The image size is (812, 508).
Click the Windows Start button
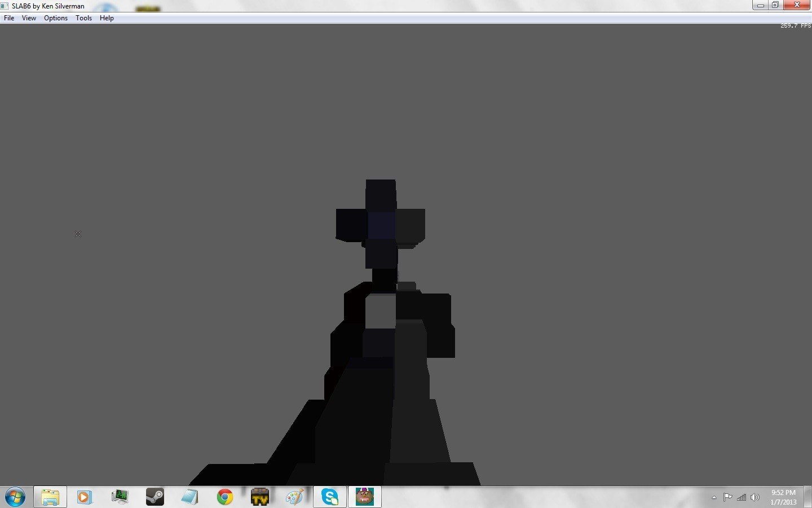tap(15, 497)
